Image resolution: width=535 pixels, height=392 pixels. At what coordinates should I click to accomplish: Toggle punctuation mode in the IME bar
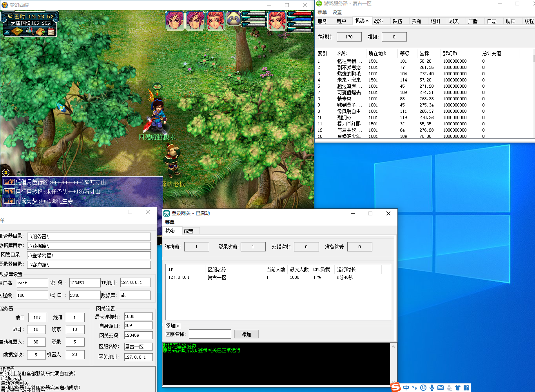(414, 388)
